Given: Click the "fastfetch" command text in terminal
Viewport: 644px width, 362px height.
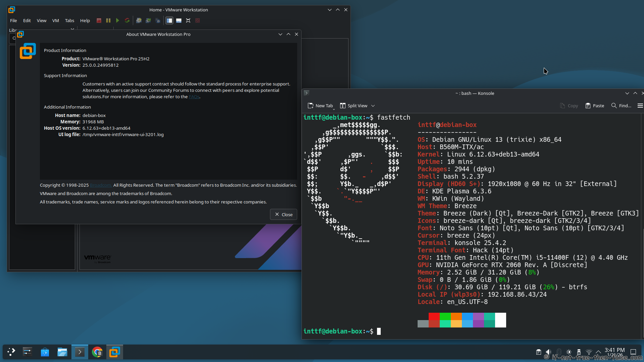Looking at the screenshot, I should coord(394,117).
